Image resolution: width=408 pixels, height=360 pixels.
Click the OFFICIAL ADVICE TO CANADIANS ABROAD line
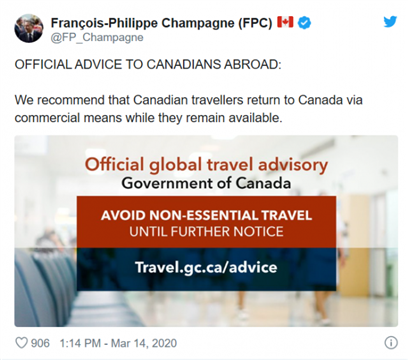pyautogui.click(x=148, y=64)
